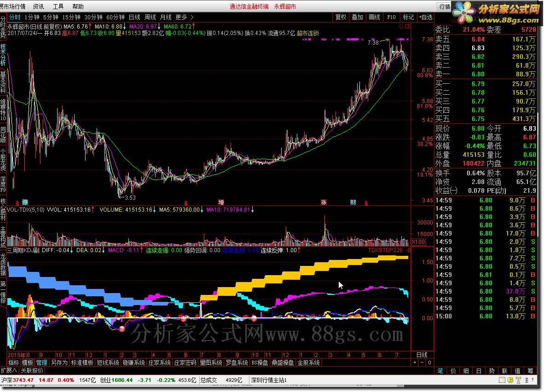Click the stacked-arrows icon in the status bar

527,380
